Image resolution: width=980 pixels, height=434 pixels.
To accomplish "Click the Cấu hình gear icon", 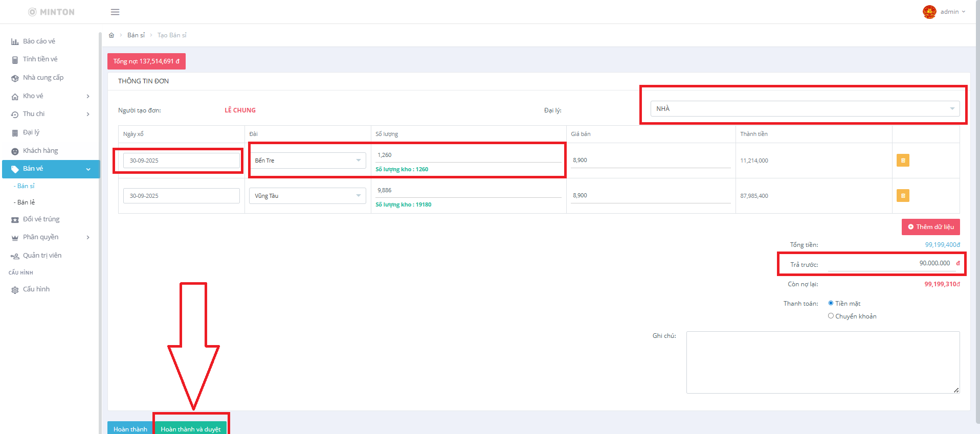I will coord(15,290).
